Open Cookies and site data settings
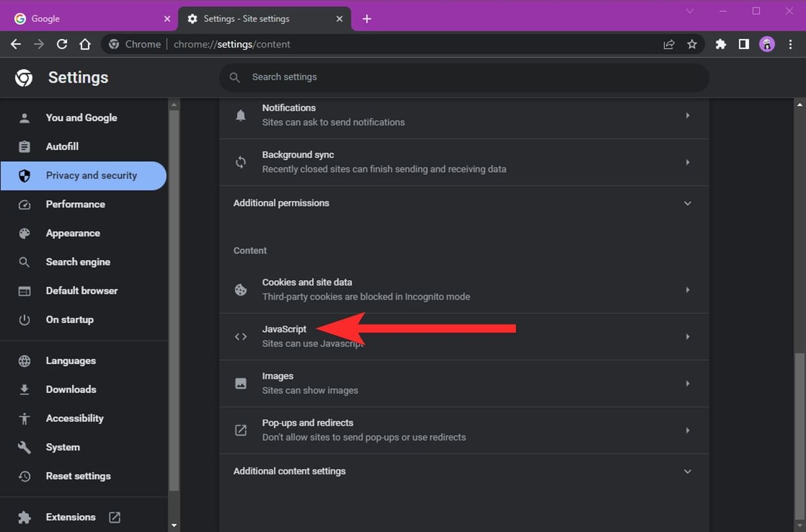 coord(463,290)
